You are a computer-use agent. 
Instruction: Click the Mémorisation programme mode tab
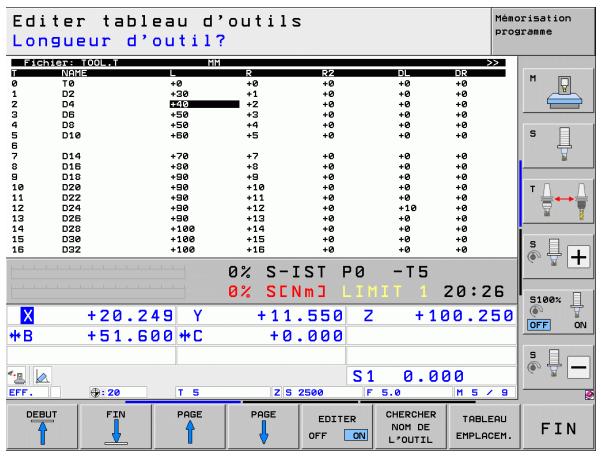tap(543, 31)
